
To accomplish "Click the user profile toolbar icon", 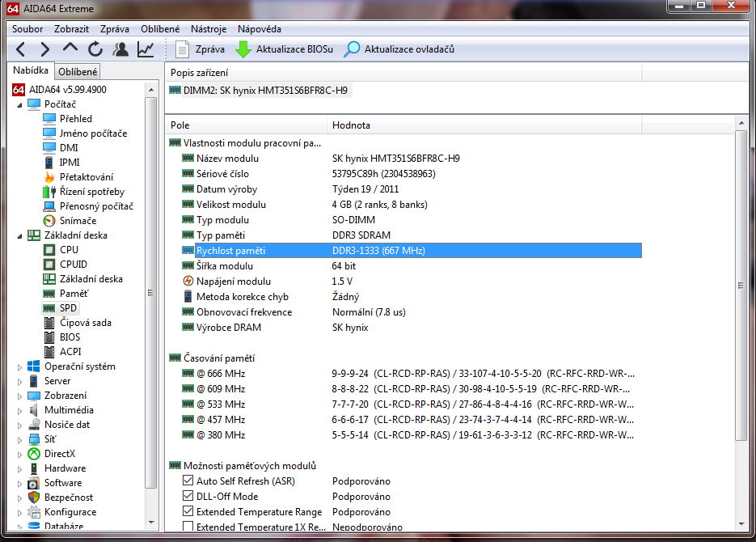I will (x=120, y=49).
